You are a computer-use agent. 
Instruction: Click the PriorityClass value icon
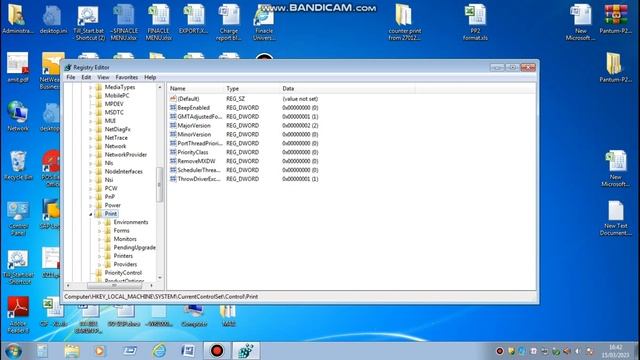click(173, 152)
